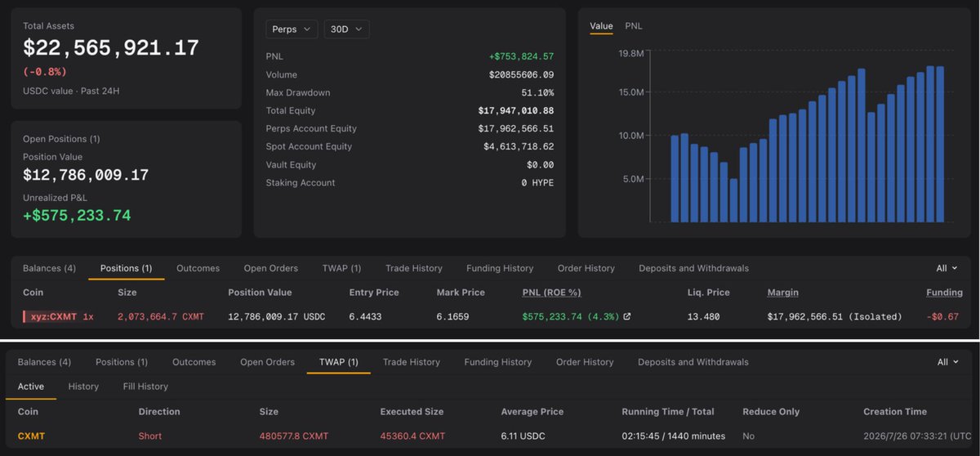Click the tallest bar in value chart
The width and height of the screenshot is (980, 456).
point(930,144)
